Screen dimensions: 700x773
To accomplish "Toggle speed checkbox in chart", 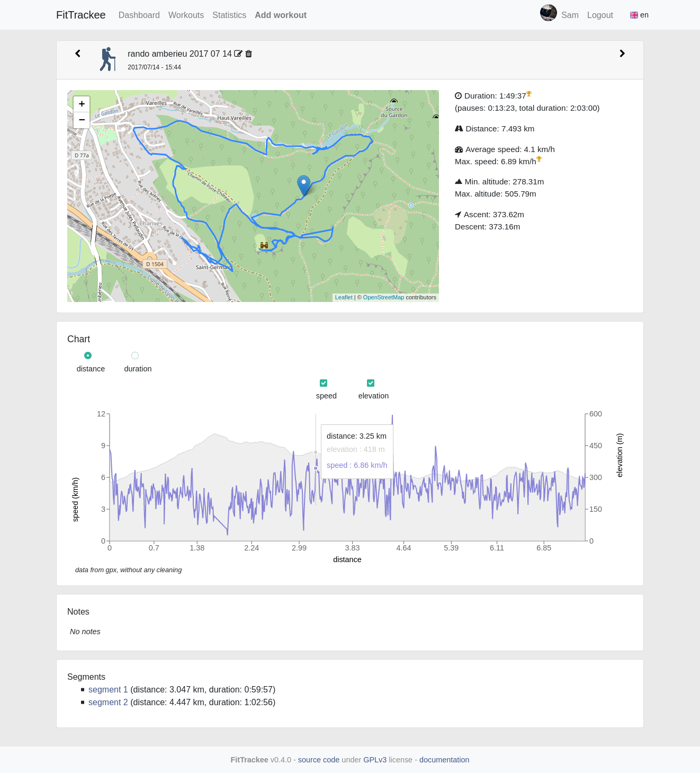I will (324, 383).
